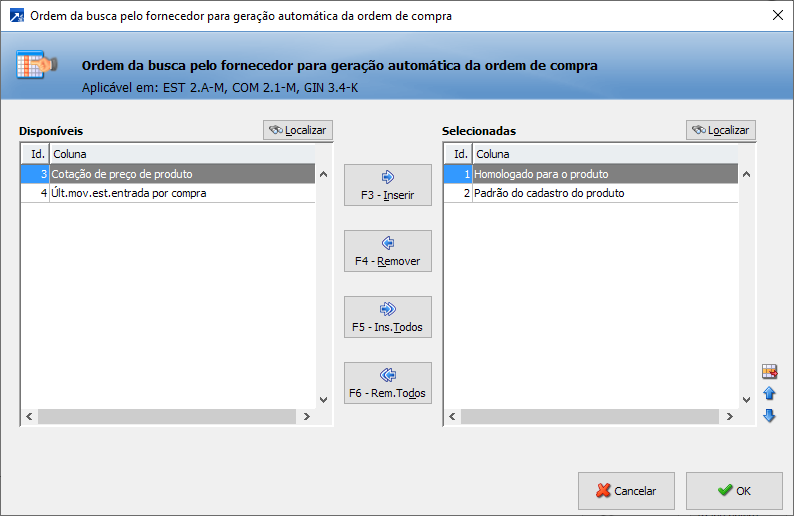The image size is (794, 516).
Task: Cancel the dialog with the Cancelar button
Action: point(626,491)
